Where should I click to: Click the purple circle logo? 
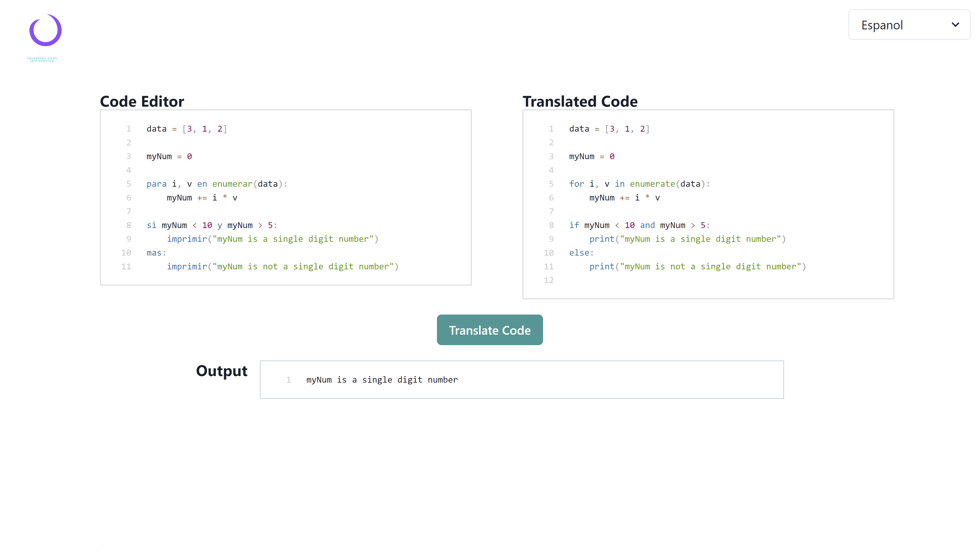tap(45, 30)
